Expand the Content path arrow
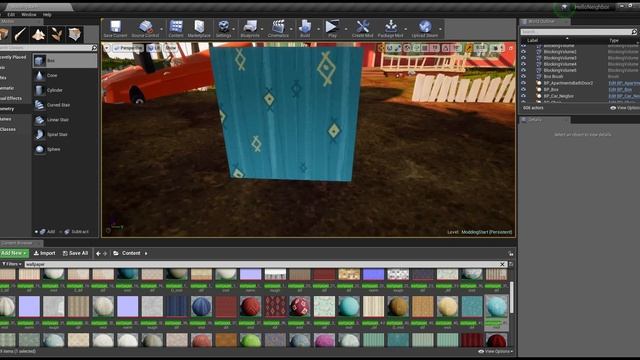Viewport: 640px width, 360px height. (x=146, y=253)
